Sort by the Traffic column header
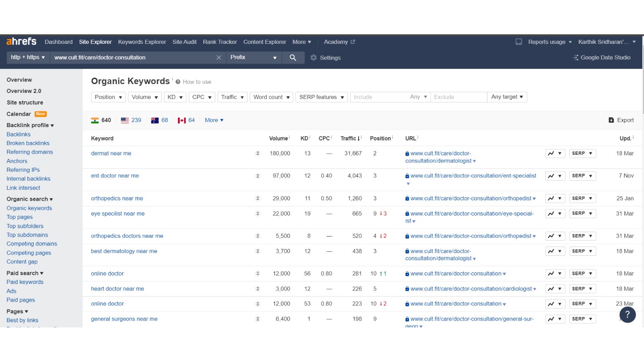The image size is (644, 362). click(x=350, y=138)
